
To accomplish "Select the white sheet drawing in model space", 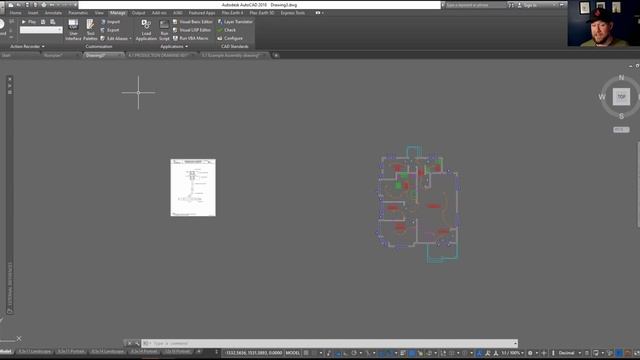I will coord(193,188).
